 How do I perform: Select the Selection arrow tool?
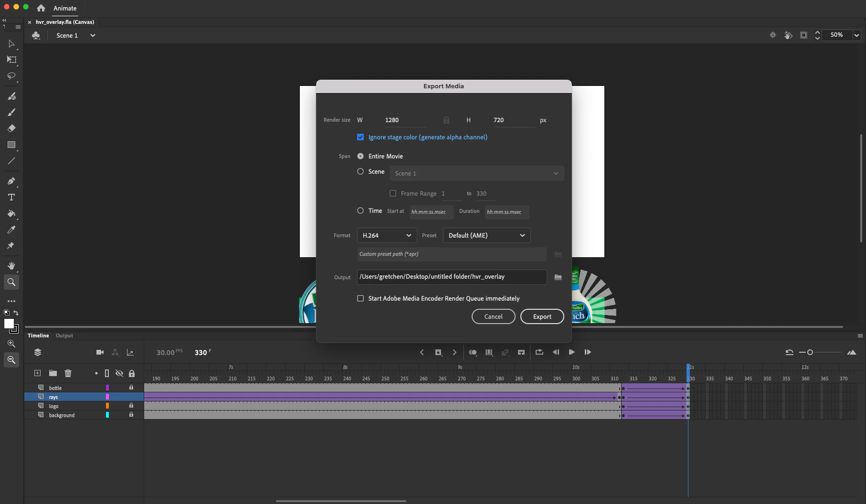click(x=11, y=44)
